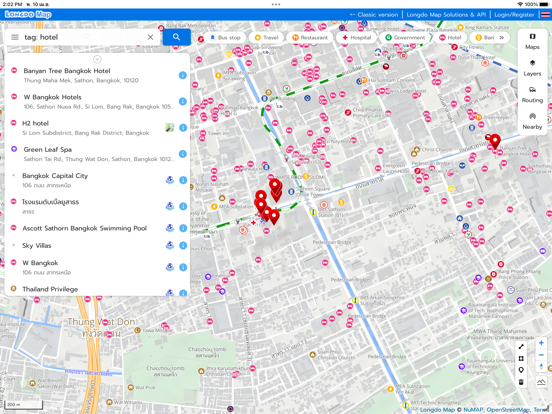Select the place marker pin tool
Viewport: 552px width, 414px height.
[521, 370]
